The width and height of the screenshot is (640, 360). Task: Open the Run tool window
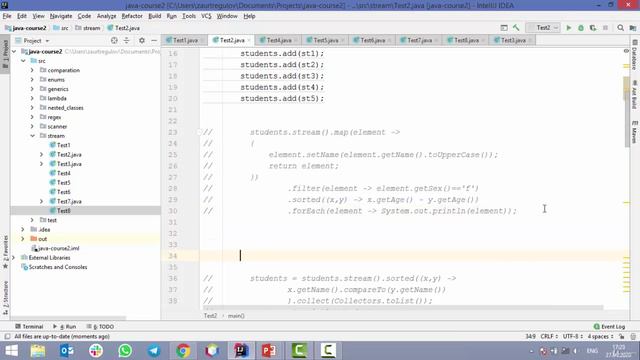click(x=64, y=327)
